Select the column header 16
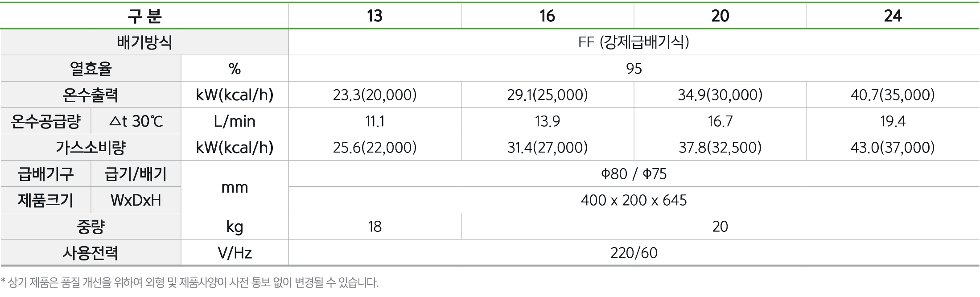Viewport: 980px width, 297px height. click(547, 16)
